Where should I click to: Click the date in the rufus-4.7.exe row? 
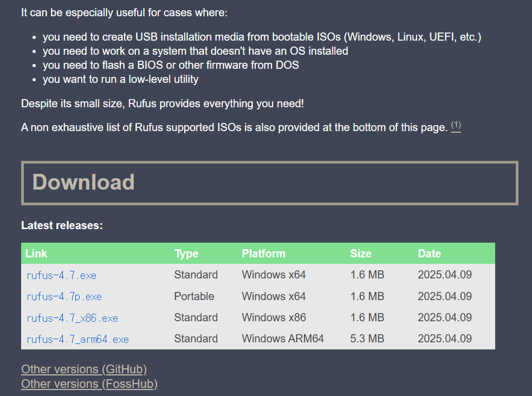point(445,275)
